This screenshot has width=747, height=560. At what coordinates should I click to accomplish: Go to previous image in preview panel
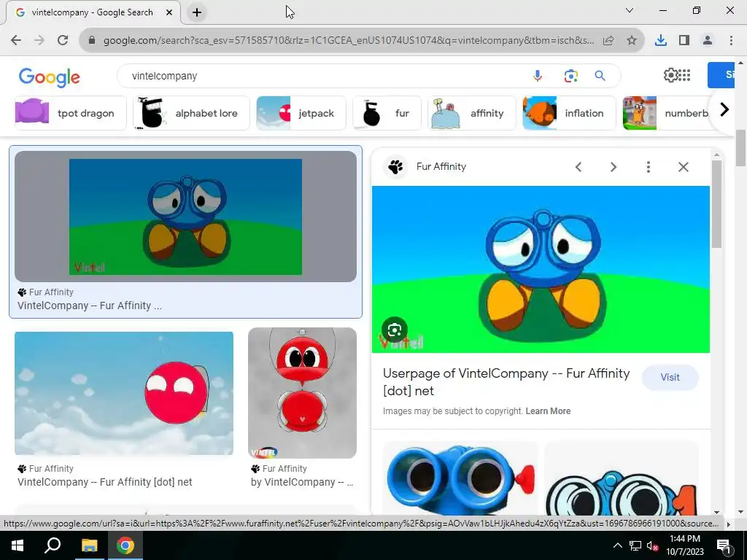[578, 167]
